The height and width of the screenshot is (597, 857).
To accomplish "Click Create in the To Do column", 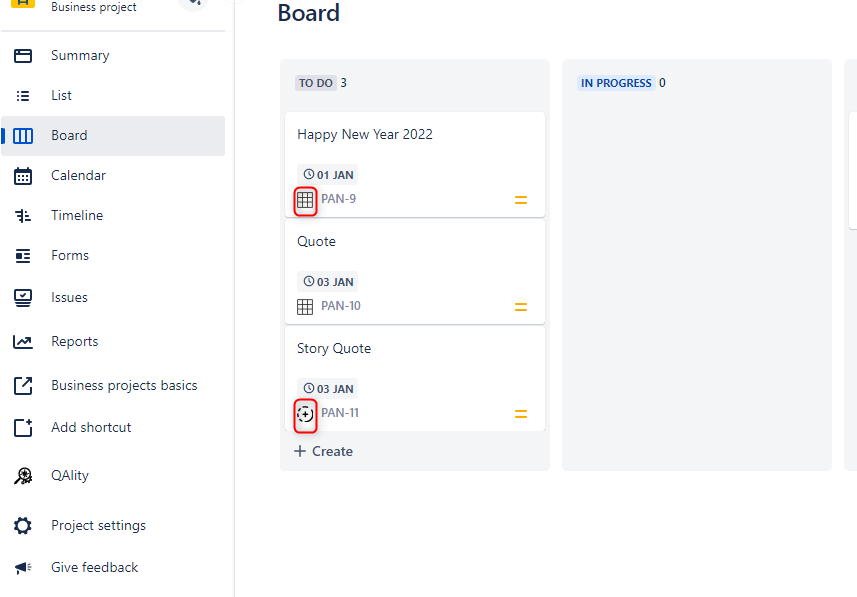I will pos(324,452).
